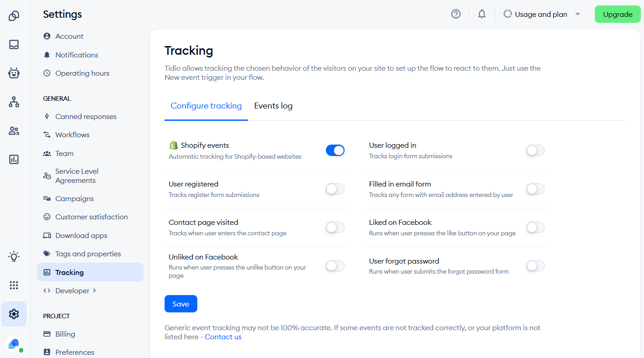
Task: Open the Customers people icon in sidebar
Action: (x=14, y=131)
